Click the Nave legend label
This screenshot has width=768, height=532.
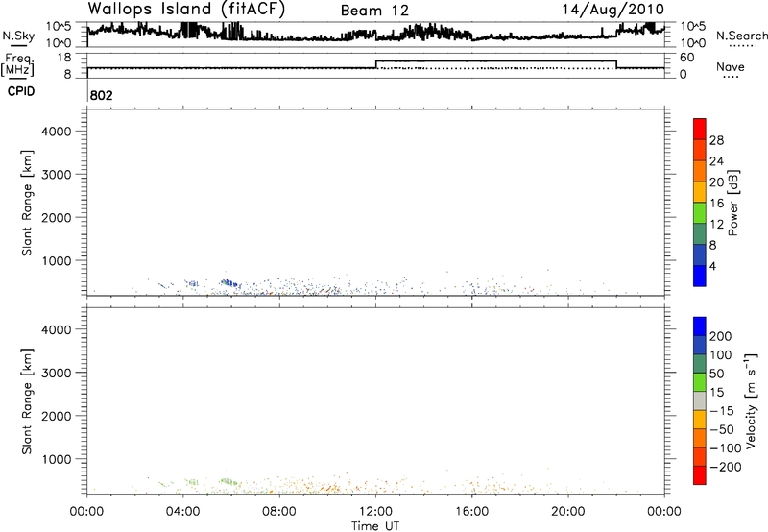731,66
